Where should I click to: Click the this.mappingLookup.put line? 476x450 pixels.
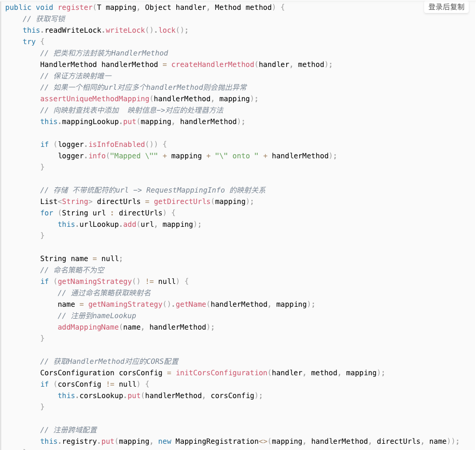pyautogui.click(x=143, y=121)
